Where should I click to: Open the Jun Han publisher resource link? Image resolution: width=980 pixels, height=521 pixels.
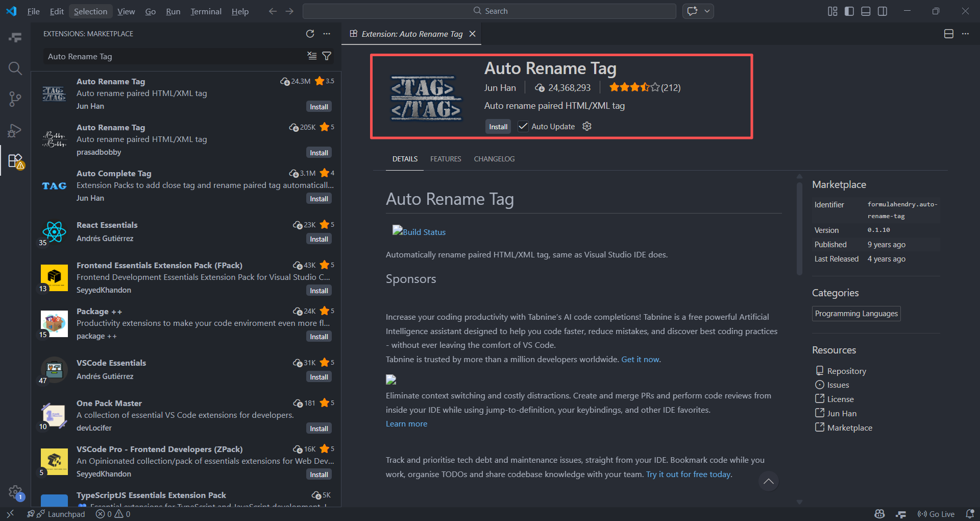click(x=842, y=413)
